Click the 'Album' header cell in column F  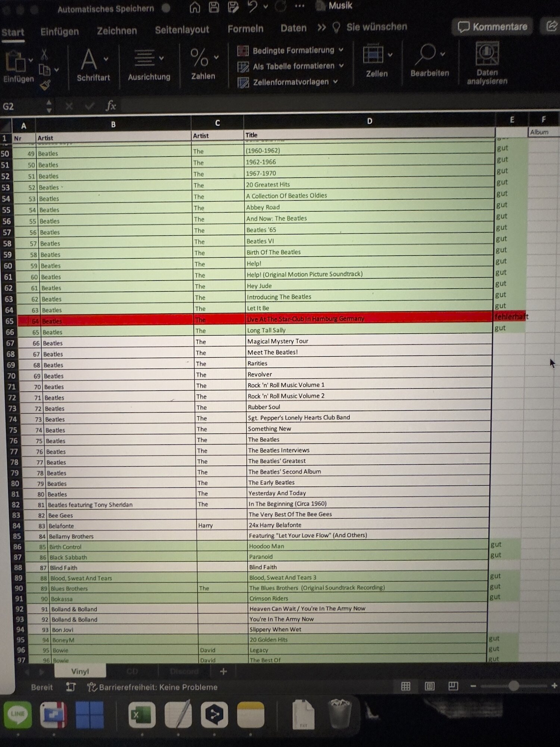coord(544,132)
